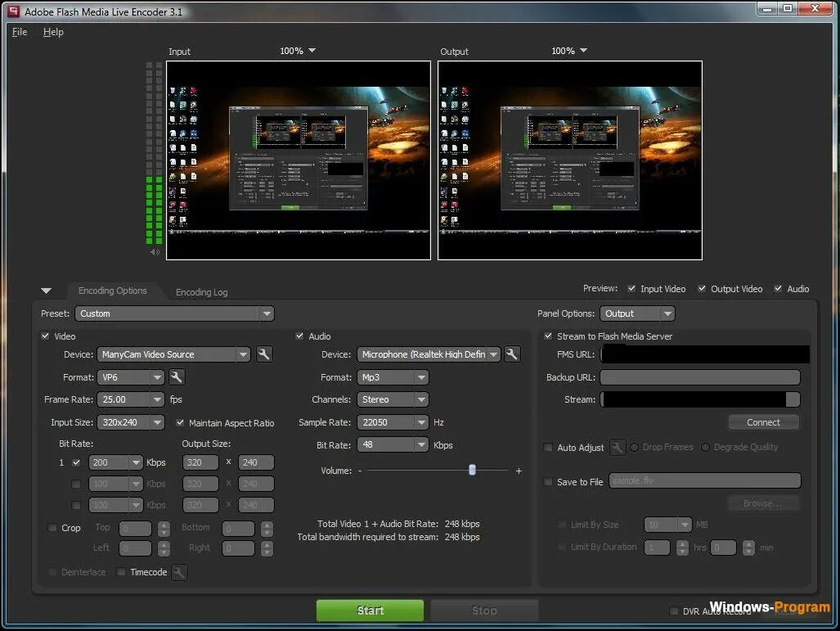Select Degrade Quality radio button
Viewport: 840px width, 631px height.
coord(706,447)
